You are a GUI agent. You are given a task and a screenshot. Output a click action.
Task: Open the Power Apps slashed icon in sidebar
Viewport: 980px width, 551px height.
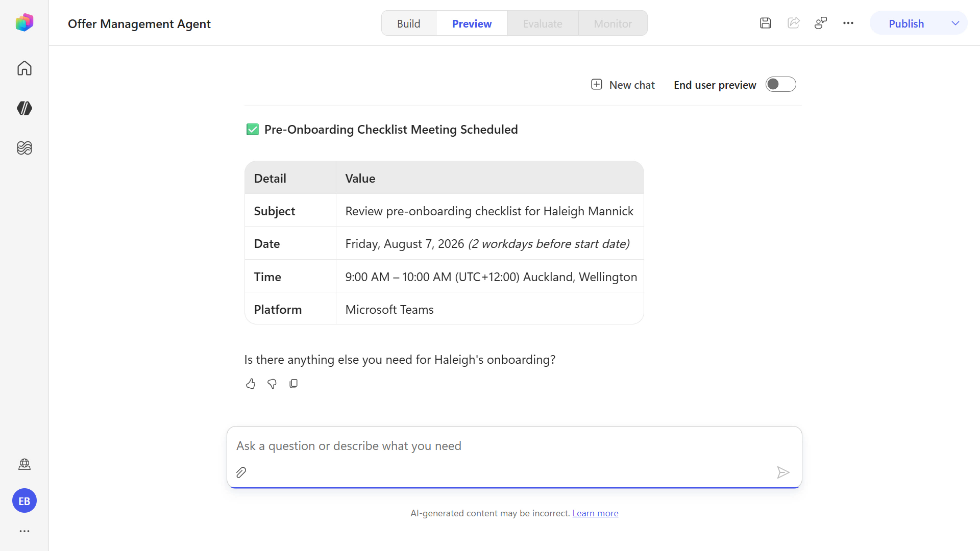point(24,108)
